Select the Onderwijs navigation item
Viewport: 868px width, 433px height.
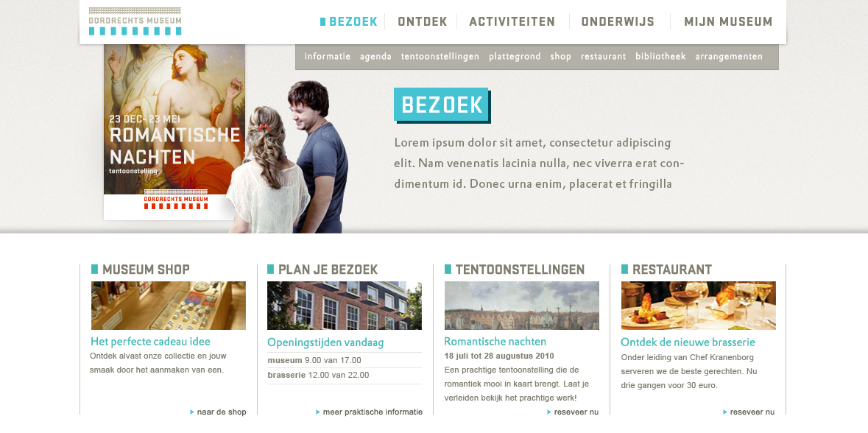pos(618,21)
